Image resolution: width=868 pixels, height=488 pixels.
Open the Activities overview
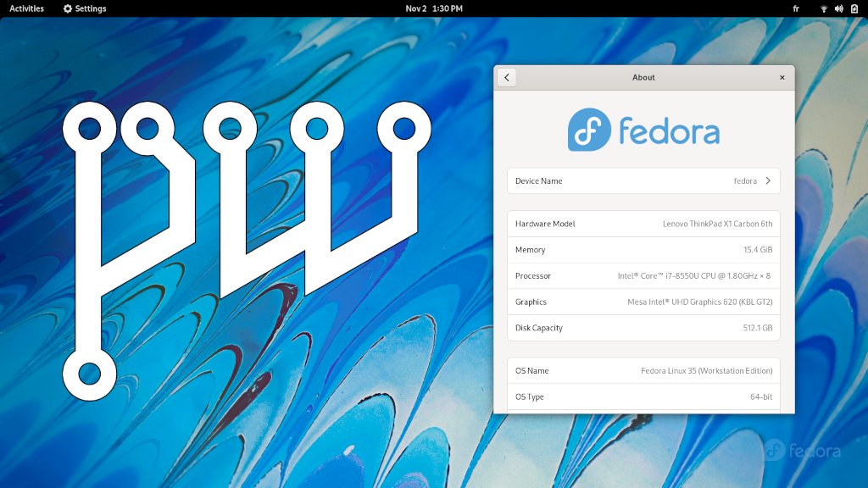point(26,8)
